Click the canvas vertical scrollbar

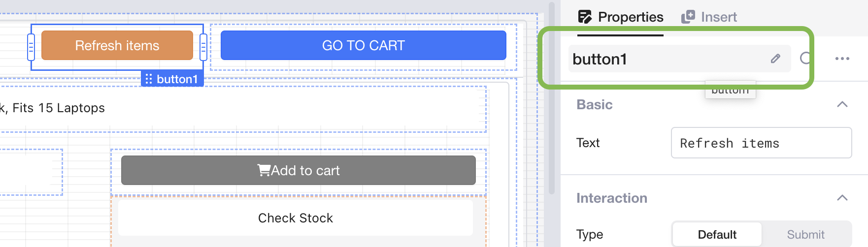pos(552,98)
